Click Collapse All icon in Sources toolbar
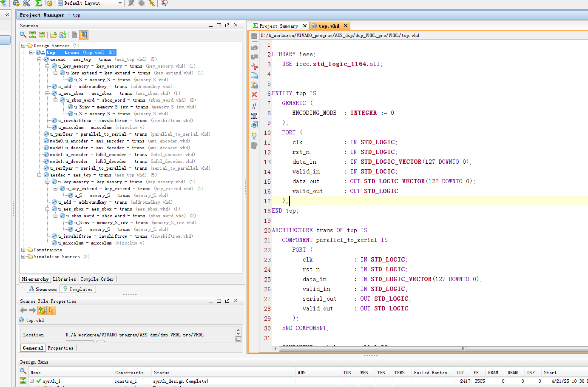Image resolution: width=588 pixels, height=387 pixels. coord(32,35)
